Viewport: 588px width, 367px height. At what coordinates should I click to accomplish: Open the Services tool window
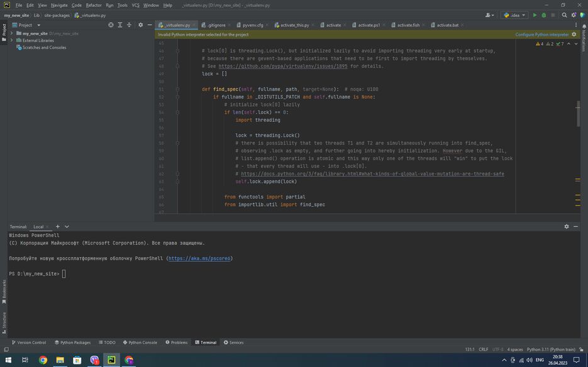click(233, 342)
